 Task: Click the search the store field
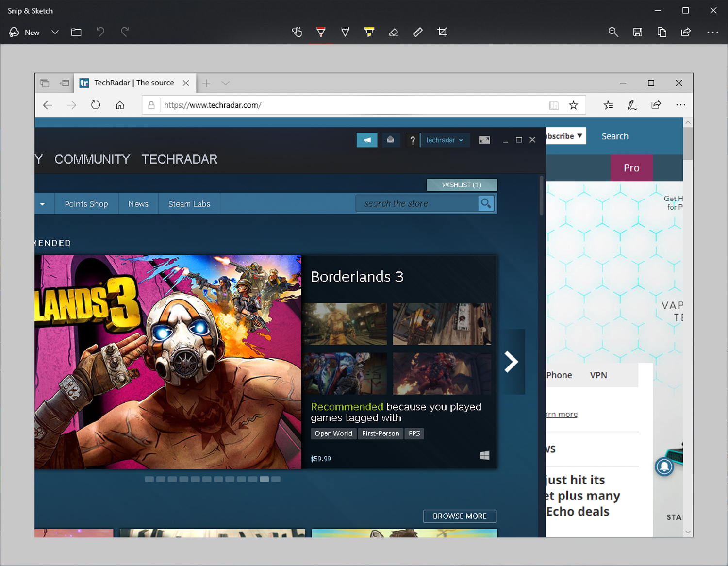coord(417,204)
